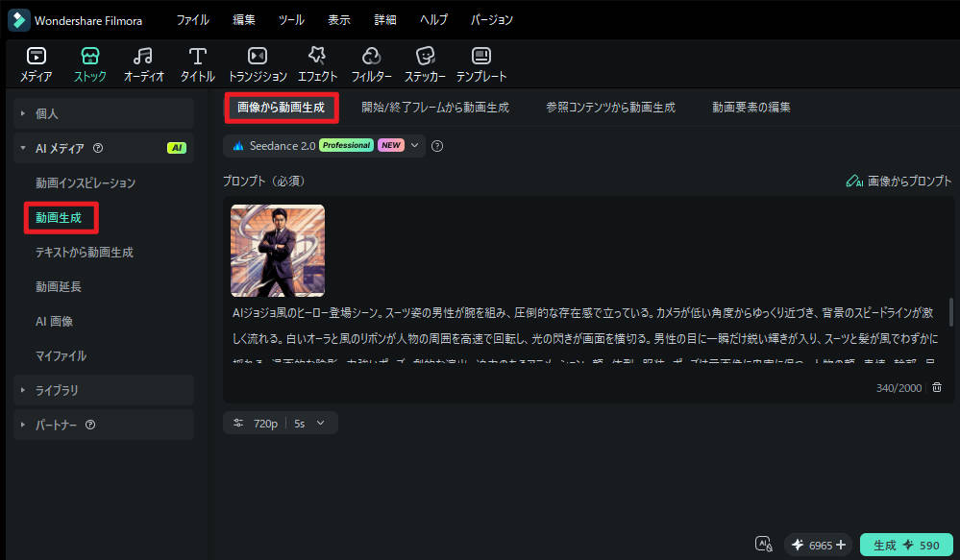The image size is (960, 560).
Task: Open the エフェクト effects panel
Action: (317, 64)
